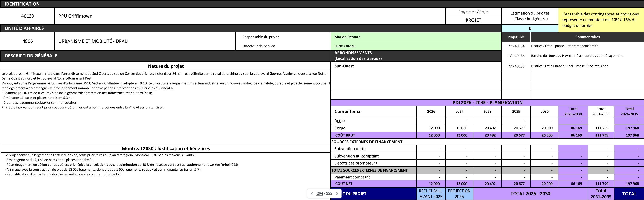Go to the previous page arrow
Image resolution: width=644 pixels, height=200 pixels.
pos(312,194)
